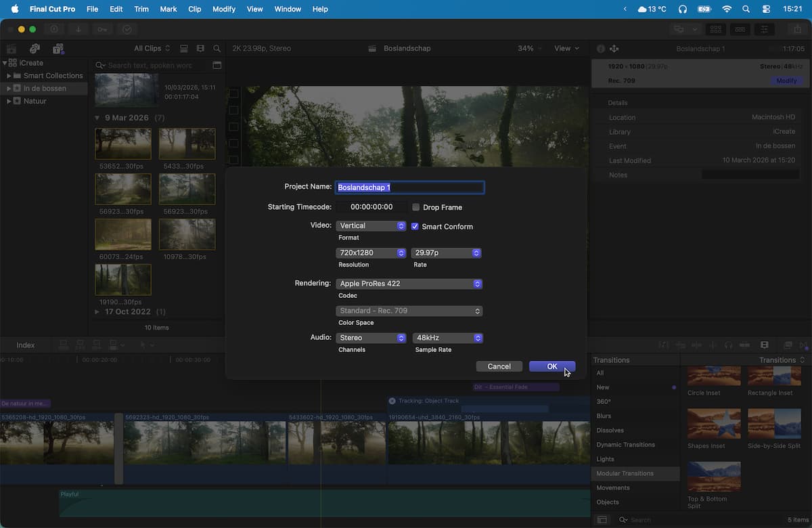Open the File menu
Viewport: 812px width, 528px height.
tap(93, 9)
